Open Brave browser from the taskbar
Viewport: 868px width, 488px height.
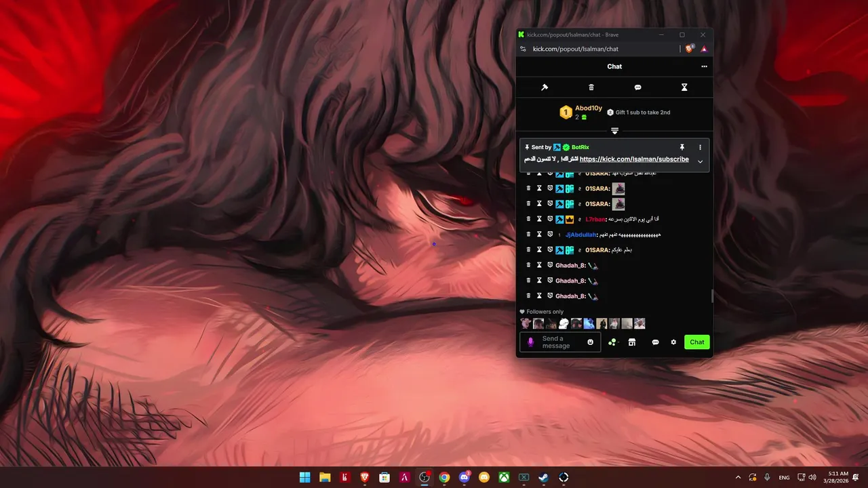pos(365,477)
